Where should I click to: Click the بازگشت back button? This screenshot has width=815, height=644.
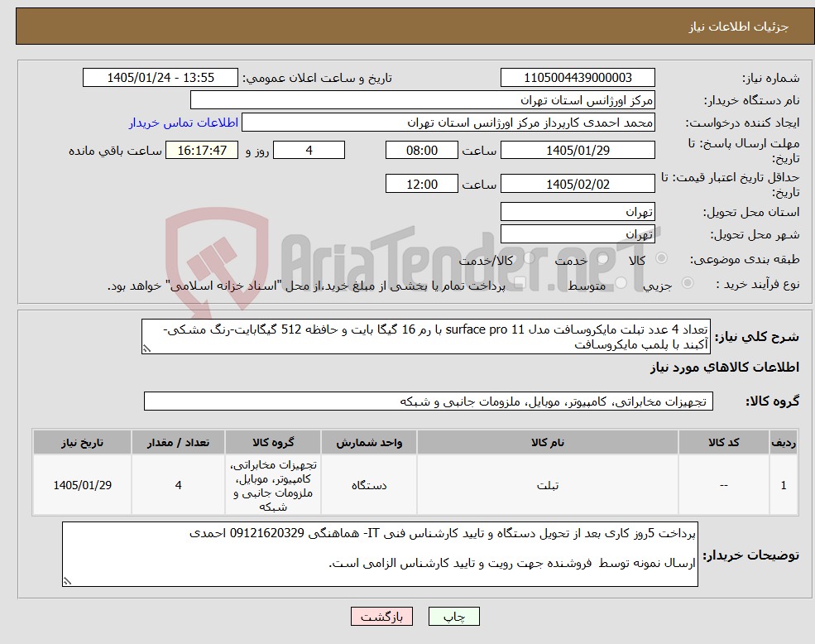coord(381,617)
